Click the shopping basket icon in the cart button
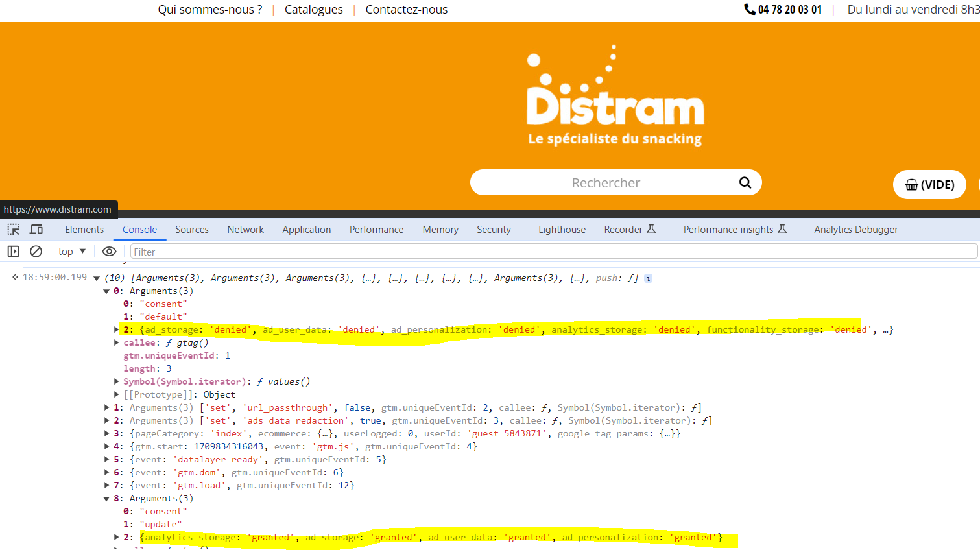Screen dimensions: 980x550 click(x=911, y=185)
